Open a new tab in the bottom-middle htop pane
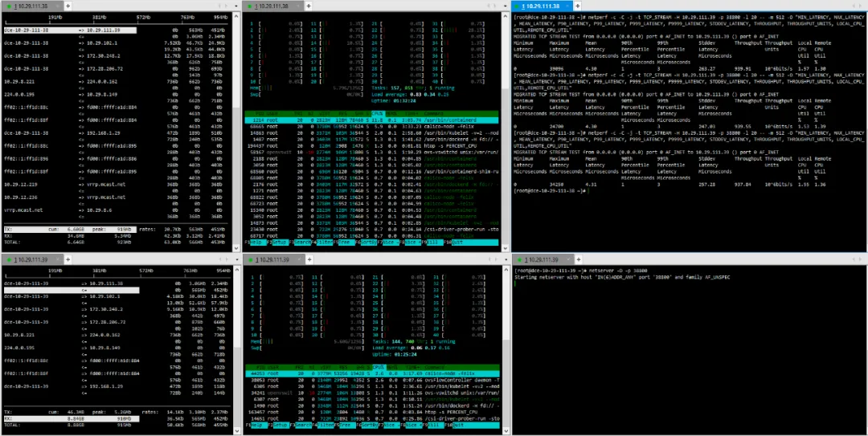Image resolution: width=868 pixels, height=436 pixels. pos(309,259)
